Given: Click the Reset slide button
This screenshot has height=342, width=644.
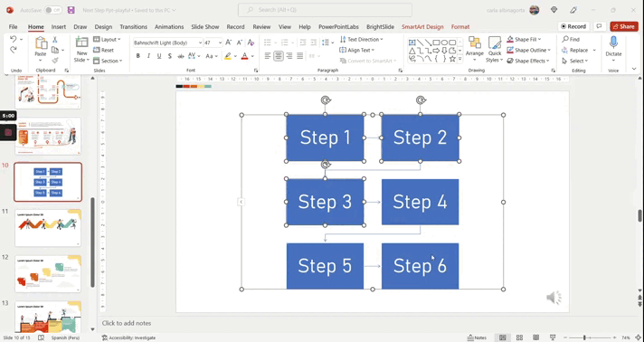Looking at the screenshot, I should coord(103,50).
